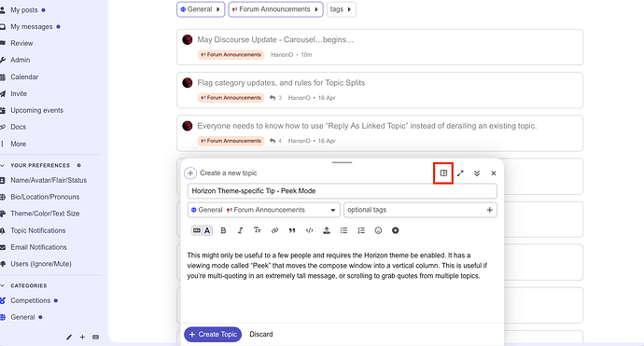Screen dimensions: 644x346
Task: Click sidebar pencil edit icon
Action: (x=69, y=338)
